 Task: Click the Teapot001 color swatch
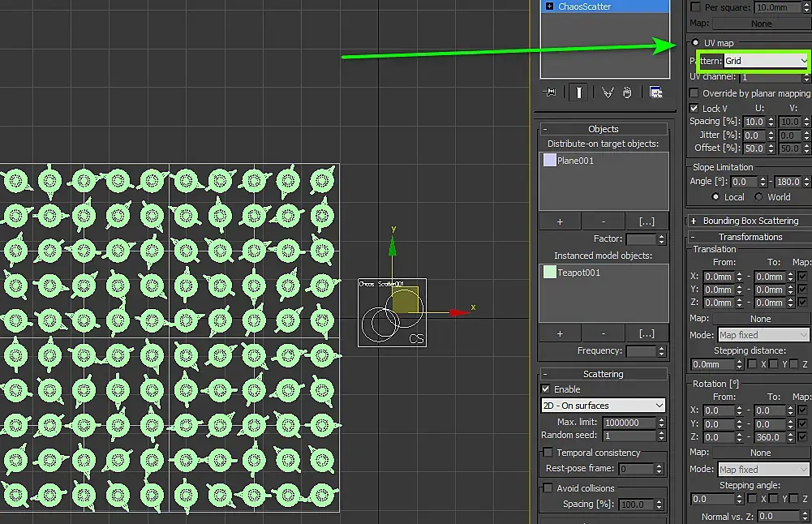(x=549, y=272)
